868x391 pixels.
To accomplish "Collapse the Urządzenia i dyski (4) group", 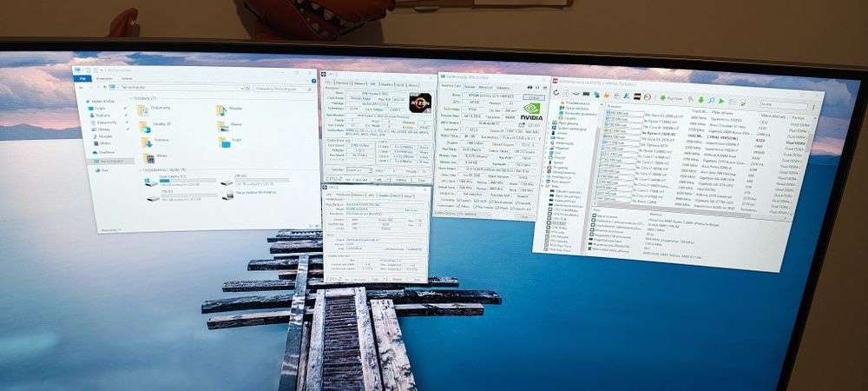I will 140,169.
